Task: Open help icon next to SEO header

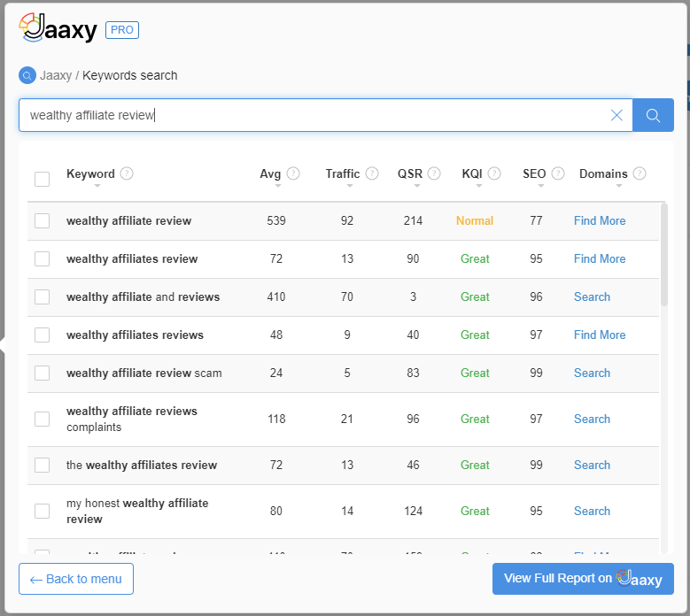Action: pyautogui.click(x=558, y=173)
